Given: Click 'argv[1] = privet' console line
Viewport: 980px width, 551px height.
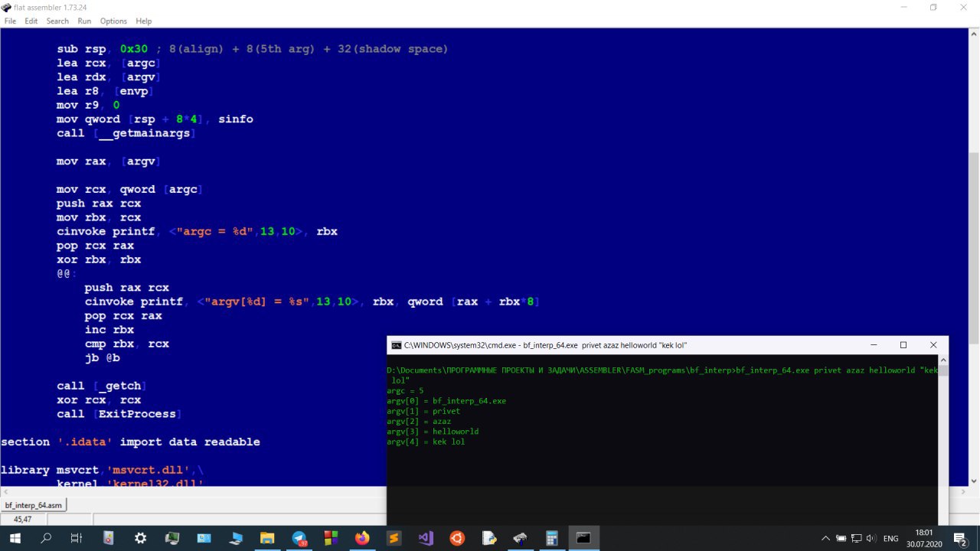Looking at the screenshot, I should click(x=423, y=411).
